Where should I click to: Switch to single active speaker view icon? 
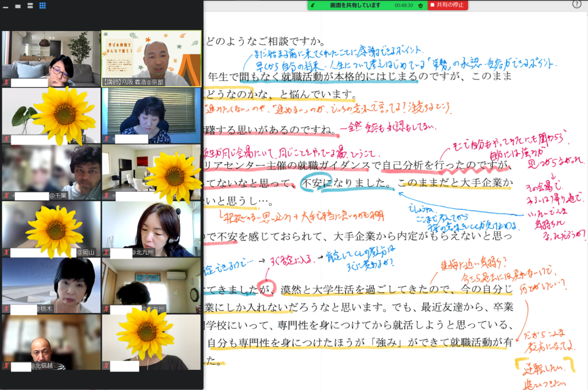click(x=18, y=6)
